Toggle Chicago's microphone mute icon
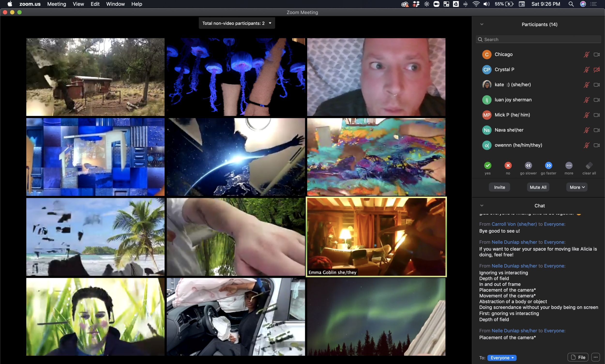605x364 pixels. point(586,54)
